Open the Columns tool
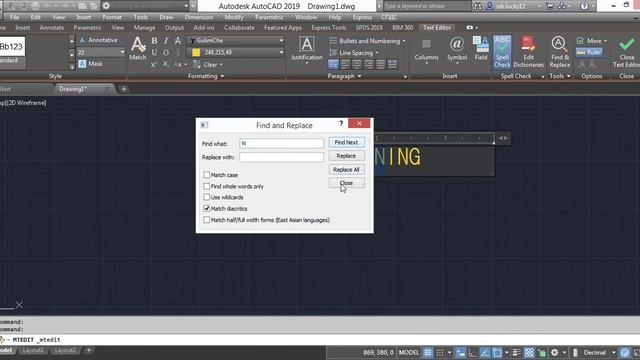Screen dimensions: 640x360 click(x=426, y=49)
